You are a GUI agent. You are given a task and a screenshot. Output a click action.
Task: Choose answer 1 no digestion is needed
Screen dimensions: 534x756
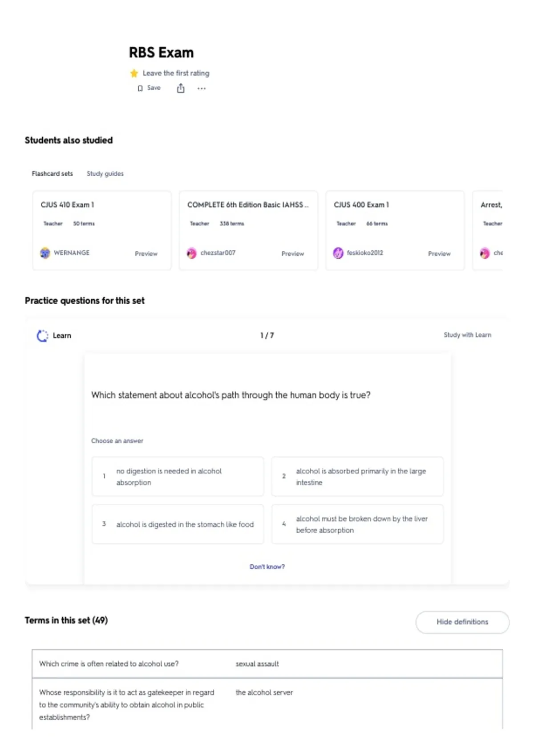(178, 476)
